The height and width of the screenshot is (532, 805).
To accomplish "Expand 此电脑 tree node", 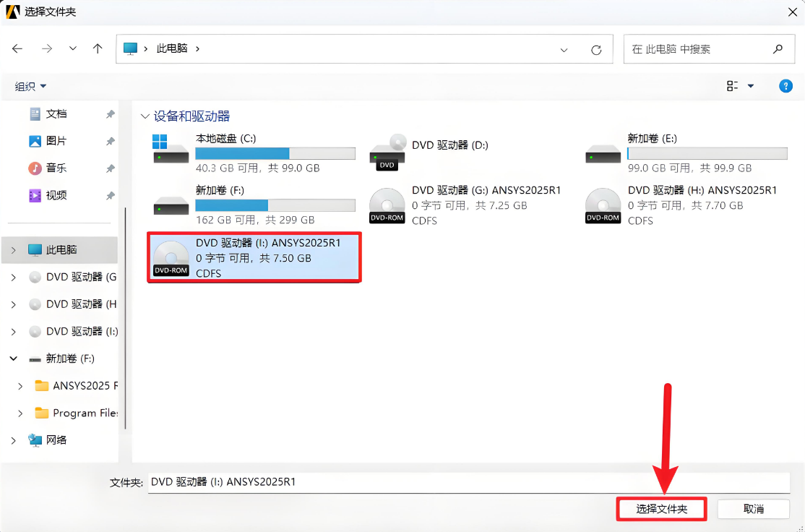I will 13,250.
